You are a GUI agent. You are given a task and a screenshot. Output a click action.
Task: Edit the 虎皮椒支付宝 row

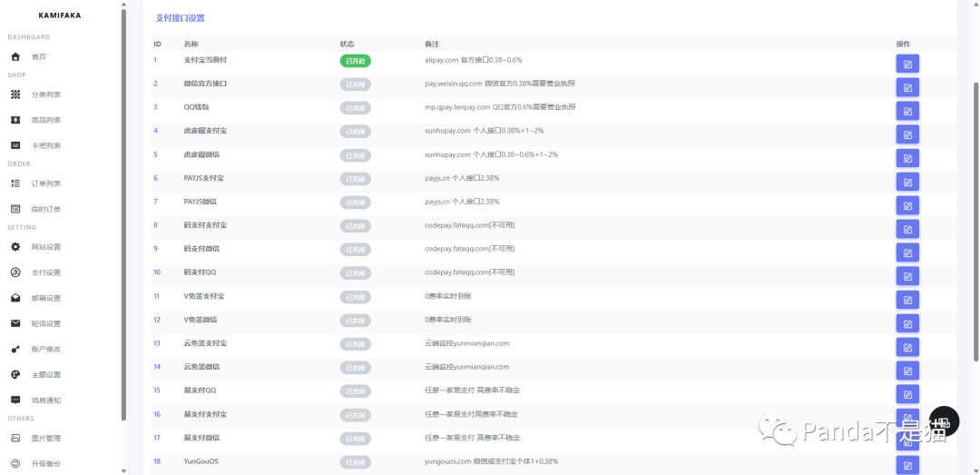pyautogui.click(x=907, y=134)
